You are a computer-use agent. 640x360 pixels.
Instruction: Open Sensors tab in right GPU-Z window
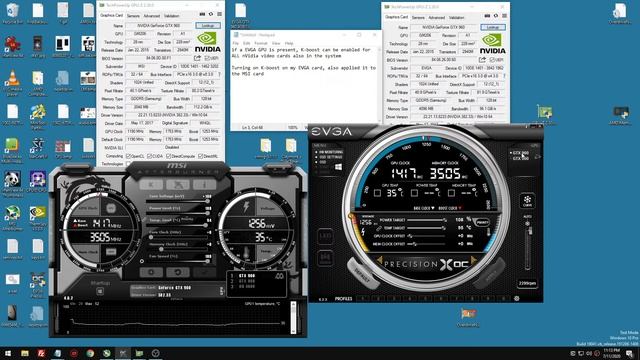tap(418, 18)
